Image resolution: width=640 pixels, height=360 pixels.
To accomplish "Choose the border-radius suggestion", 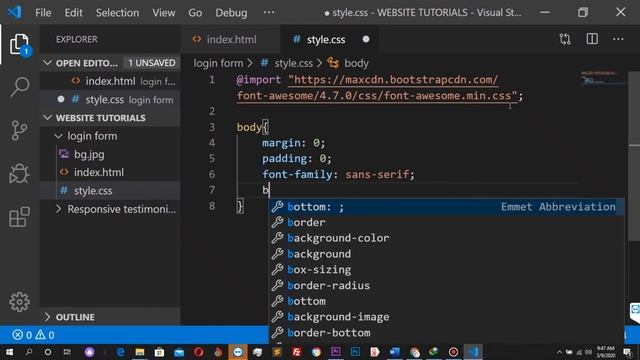I will [447, 285].
